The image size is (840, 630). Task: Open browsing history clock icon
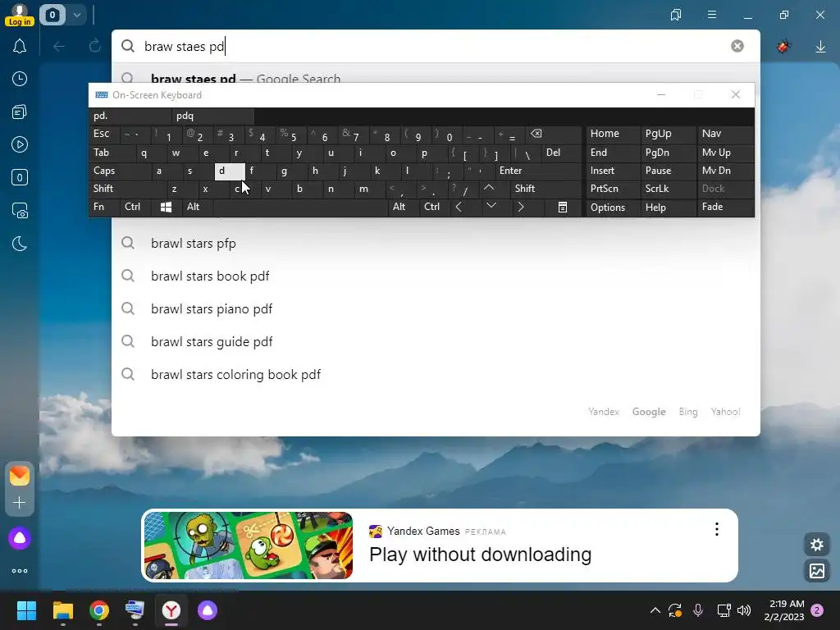tap(20, 80)
